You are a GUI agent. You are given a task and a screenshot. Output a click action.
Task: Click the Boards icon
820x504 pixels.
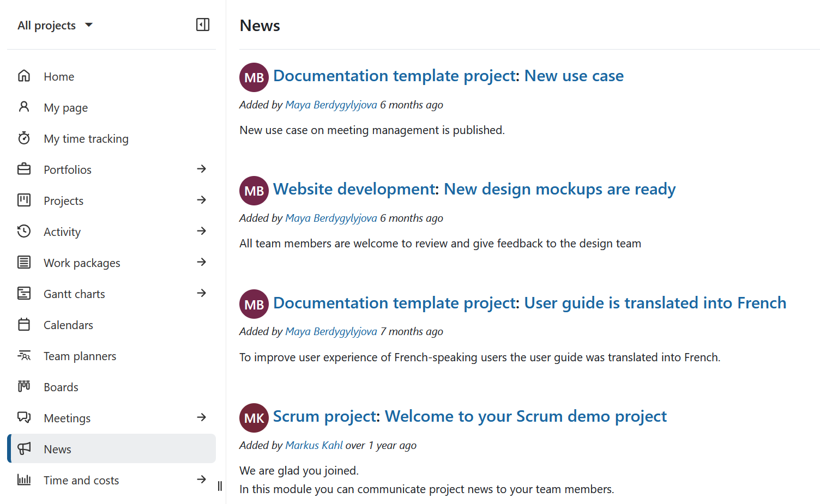pyautogui.click(x=24, y=386)
